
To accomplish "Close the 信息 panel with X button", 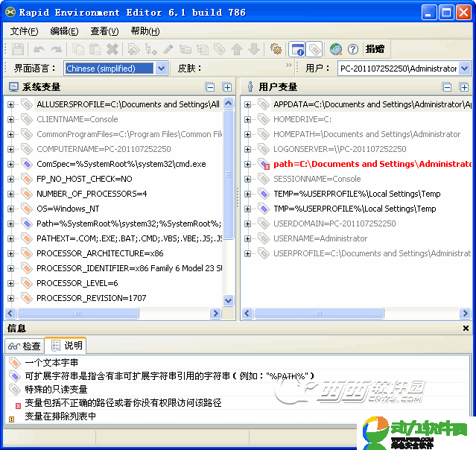I will (466, 329).
